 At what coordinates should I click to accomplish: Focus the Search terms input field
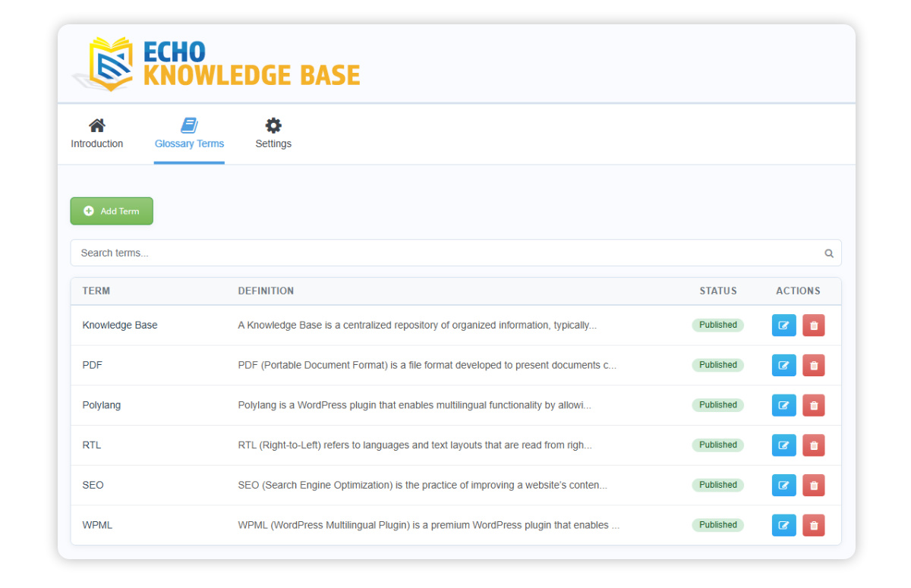pyautogui.click(x=448, y=253)
